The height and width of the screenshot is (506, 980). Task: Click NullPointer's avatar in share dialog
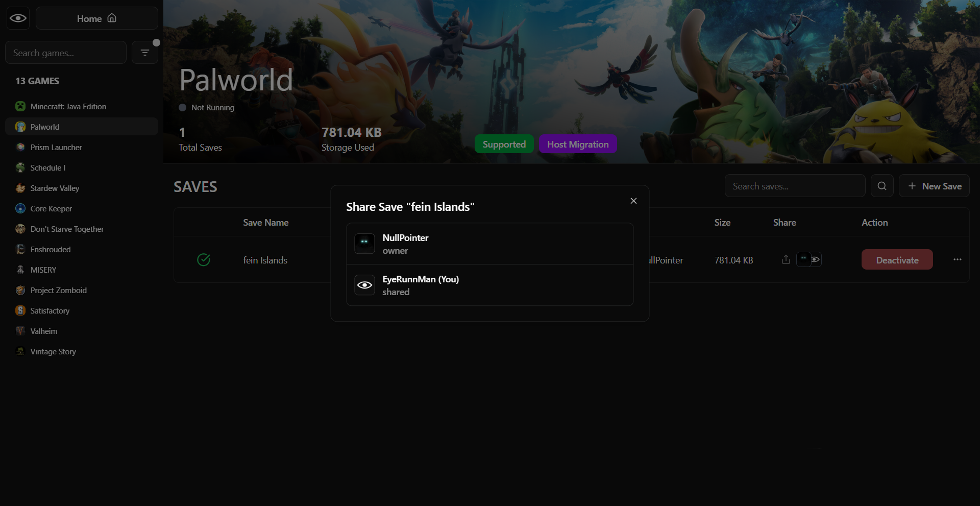tap(364, 243)
